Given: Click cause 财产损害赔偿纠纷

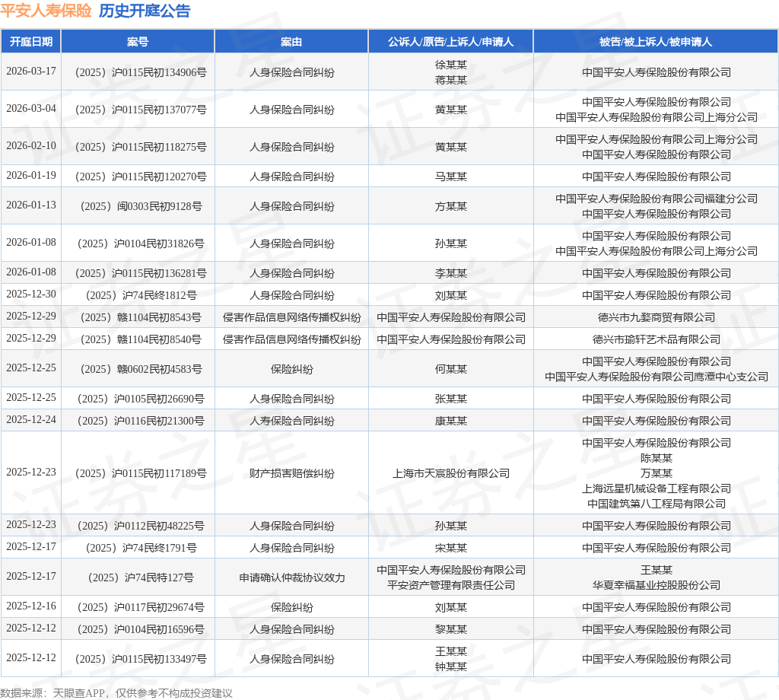Looking at the screenshot, I should click(x=291, y=473).
